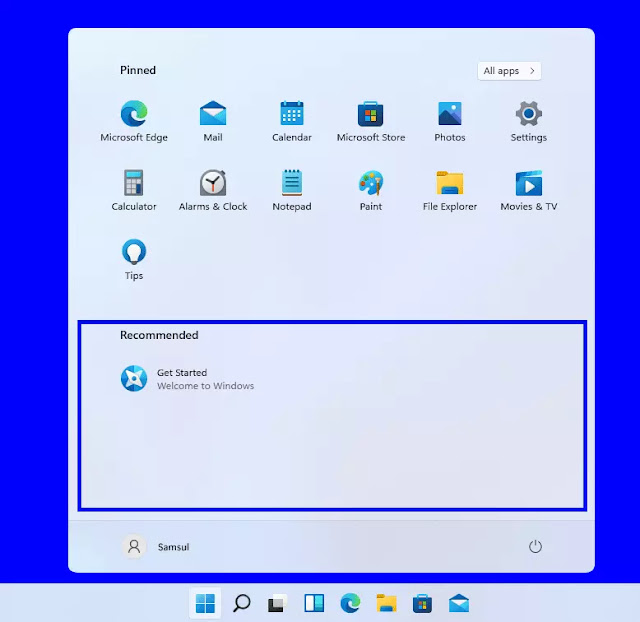640x622 pixels.
Task: Click the Recommended section heading
Action: [159, 335]
